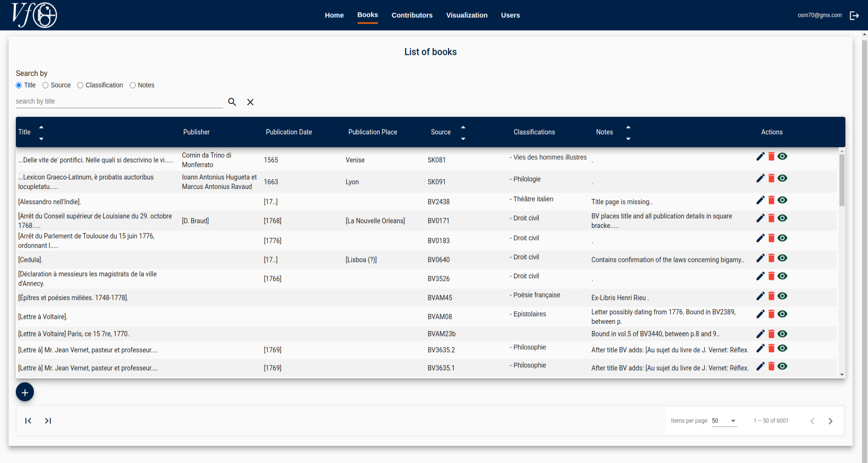Sort Source column descending
Screen dimensions: 868x463
(463, 139)
